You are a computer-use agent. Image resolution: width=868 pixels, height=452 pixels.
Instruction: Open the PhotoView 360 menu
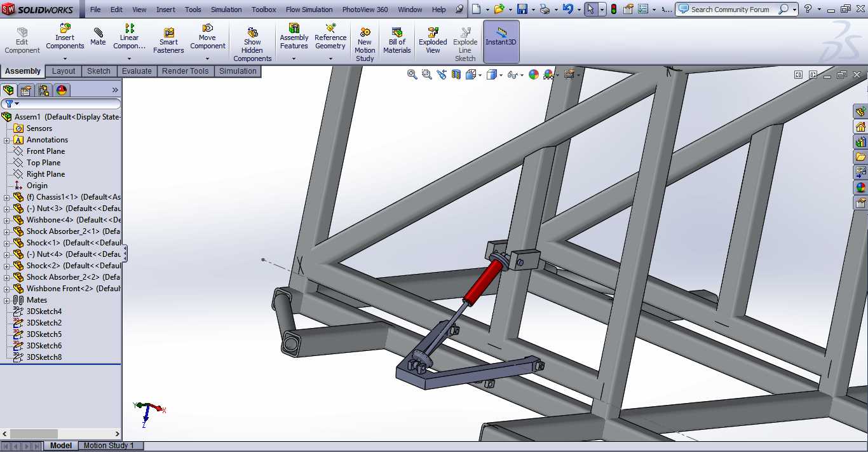point(365,10)
